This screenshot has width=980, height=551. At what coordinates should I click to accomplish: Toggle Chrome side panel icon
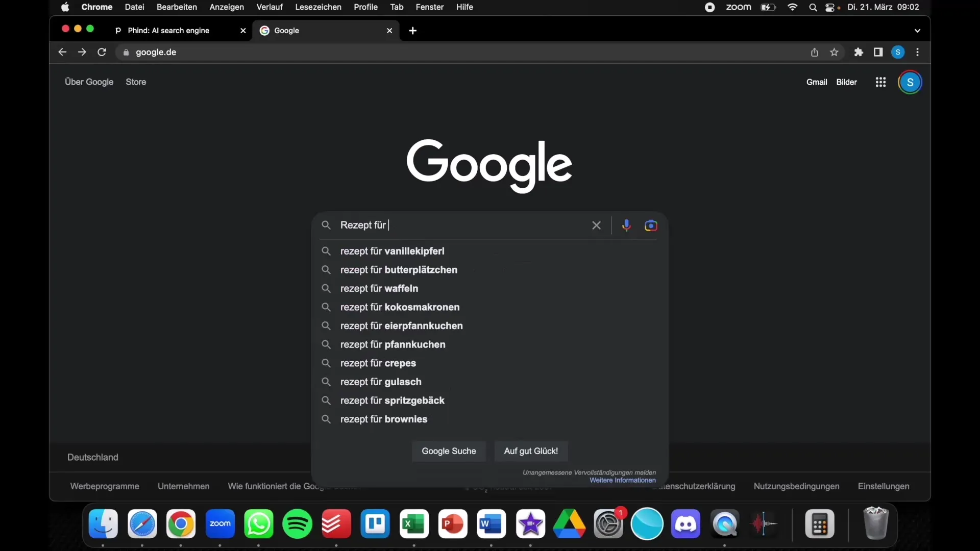(878, 52)
